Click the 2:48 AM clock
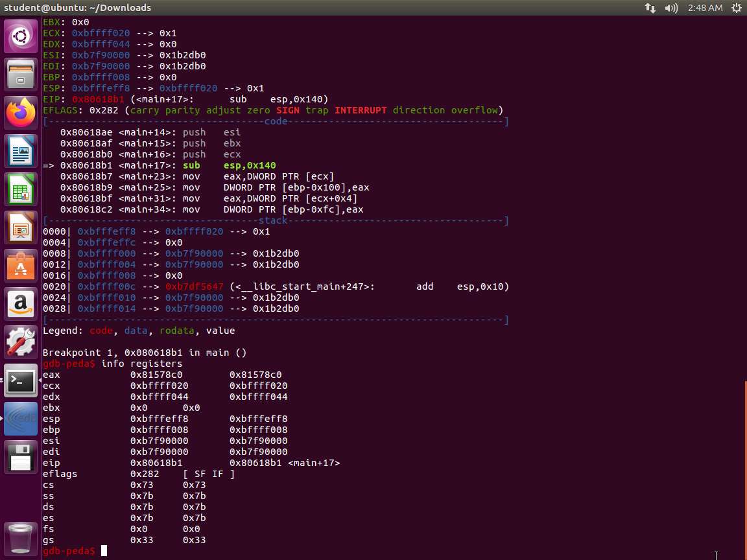 click(x=704, y=8)
